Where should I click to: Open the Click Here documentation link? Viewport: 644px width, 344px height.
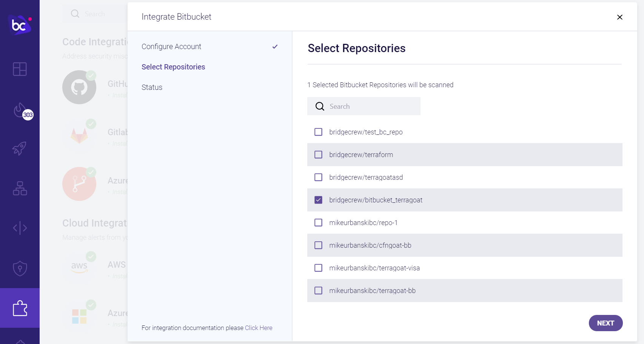tap(259, 328)
